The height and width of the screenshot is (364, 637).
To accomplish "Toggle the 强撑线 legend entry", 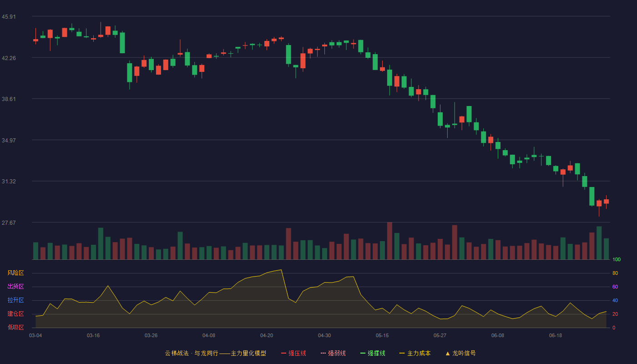I will coord(373,353).
